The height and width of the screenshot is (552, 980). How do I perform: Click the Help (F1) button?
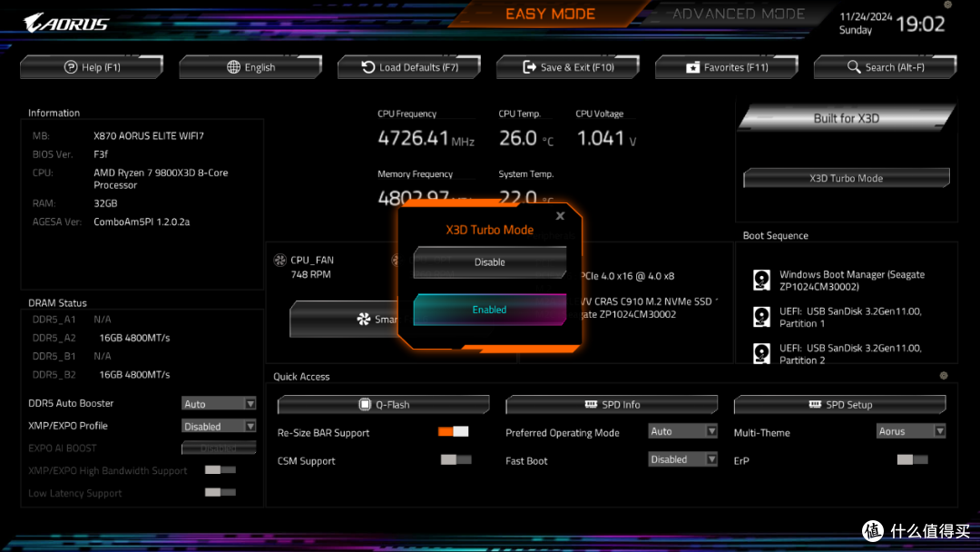(92, 67)
